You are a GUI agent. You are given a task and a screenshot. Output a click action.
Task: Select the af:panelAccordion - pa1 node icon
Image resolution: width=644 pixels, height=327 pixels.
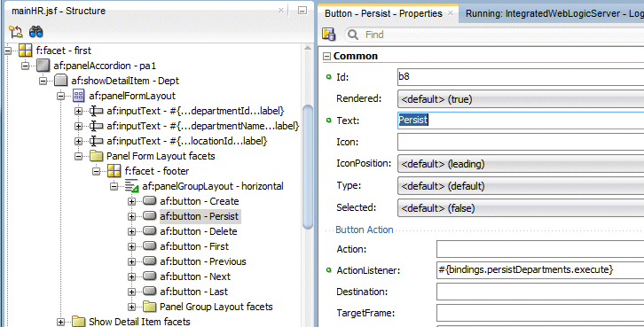click(x=43, y=66)
